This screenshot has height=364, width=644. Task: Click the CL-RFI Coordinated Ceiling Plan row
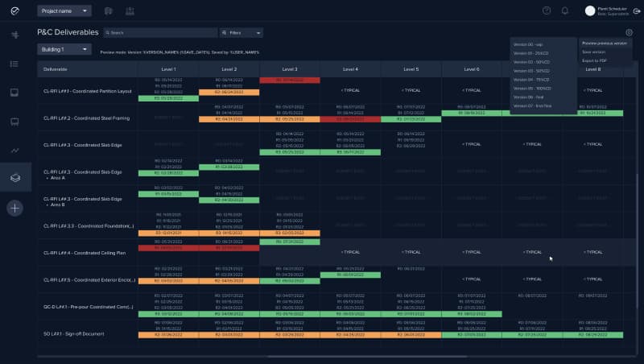click(x=85, y=252)
